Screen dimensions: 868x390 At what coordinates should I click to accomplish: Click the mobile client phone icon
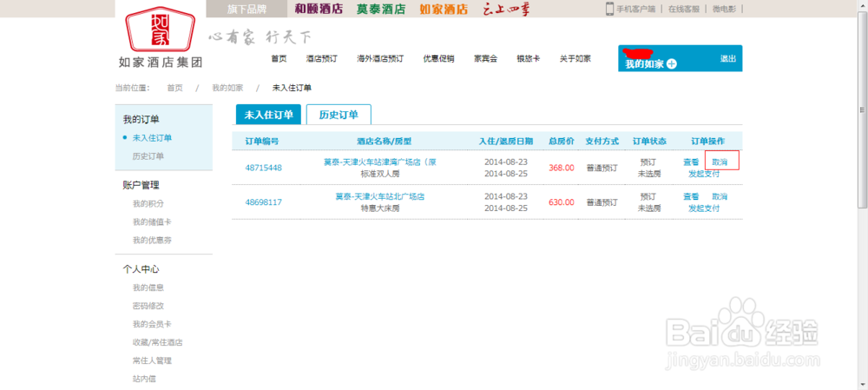click(x=609, y=9)
